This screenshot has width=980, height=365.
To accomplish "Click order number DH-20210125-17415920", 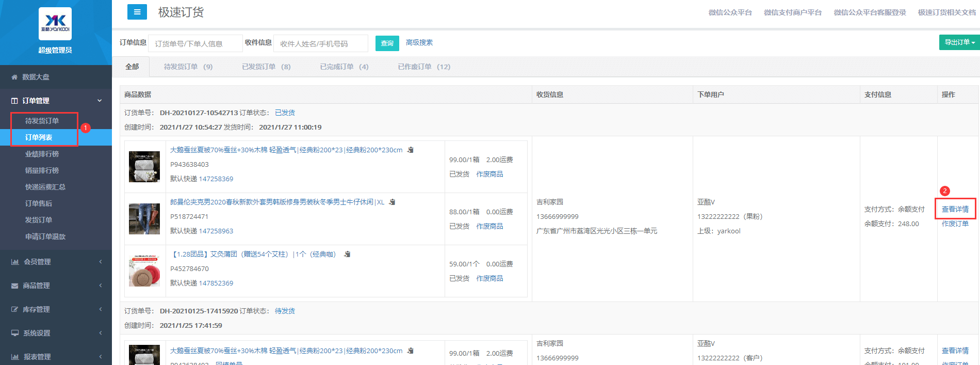I will tap(199, 311).
